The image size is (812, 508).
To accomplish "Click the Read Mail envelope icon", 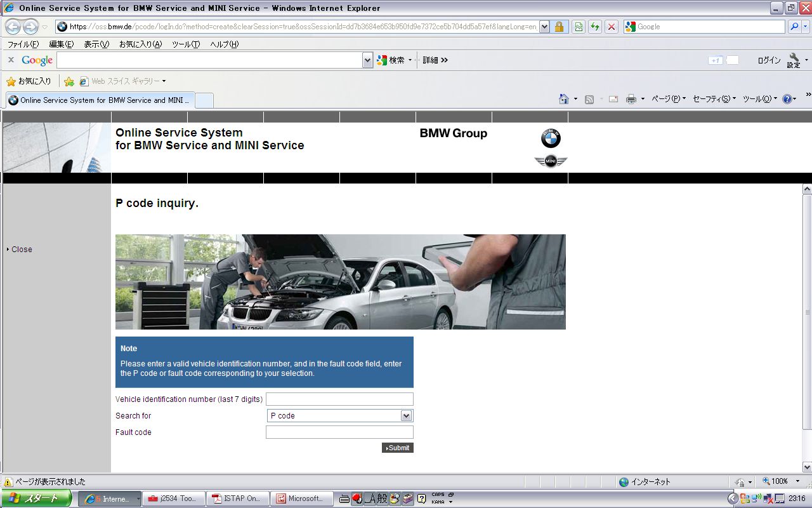I will (613, 99).
